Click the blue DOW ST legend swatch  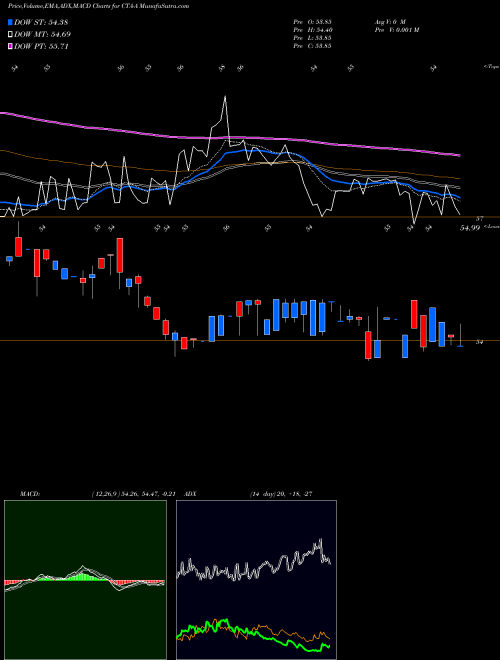coord(11,22)
